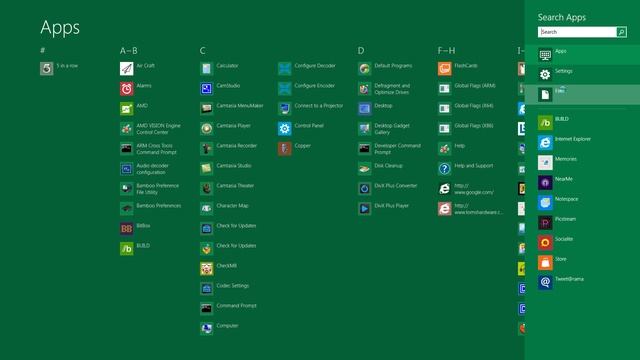This screenshot has height=360, width=640.
Task: Search within Tweet@rama
Action: (x=582, y=282)
